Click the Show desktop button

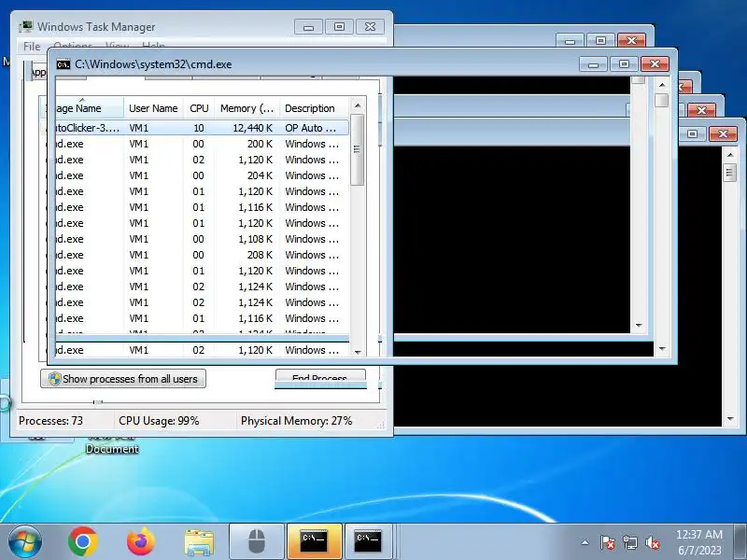coord(740,541)
